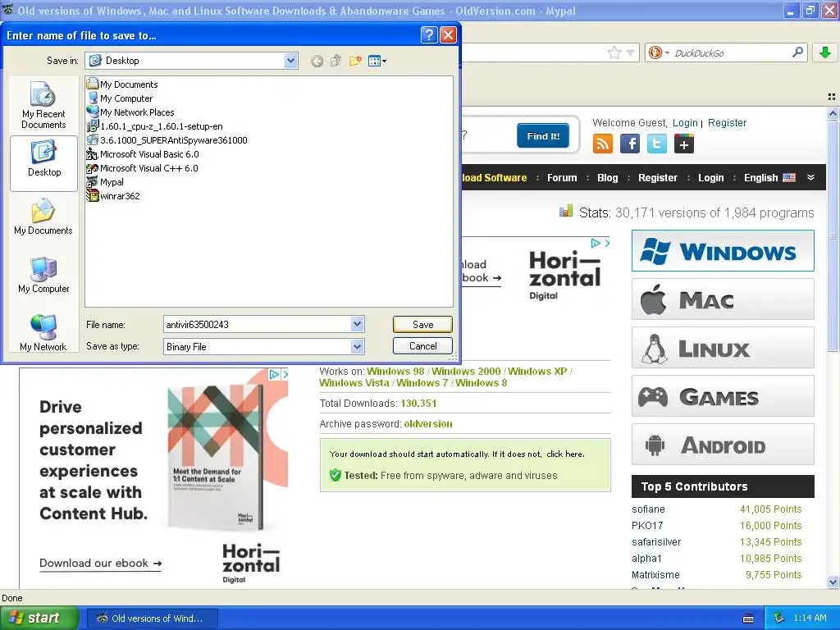The height and width of the screenshot is (630, 840).
Task: Bookmark the page with the star icon
Action: tap(614, 52)
